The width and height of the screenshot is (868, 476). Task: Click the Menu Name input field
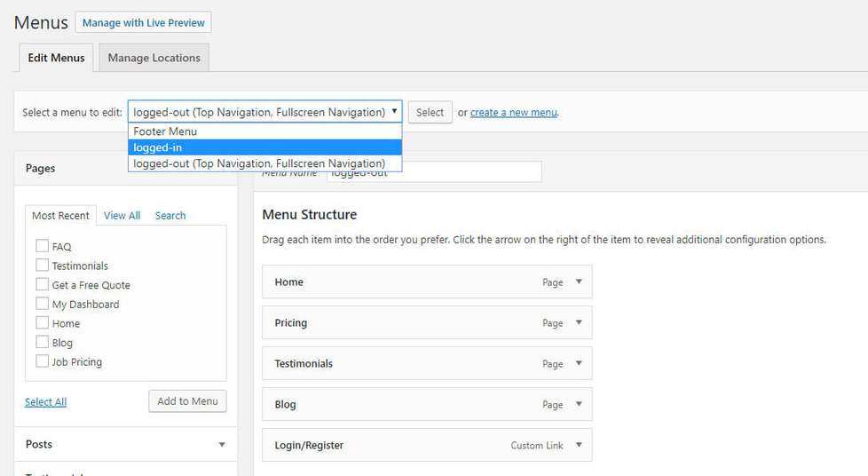click(434, 171)
